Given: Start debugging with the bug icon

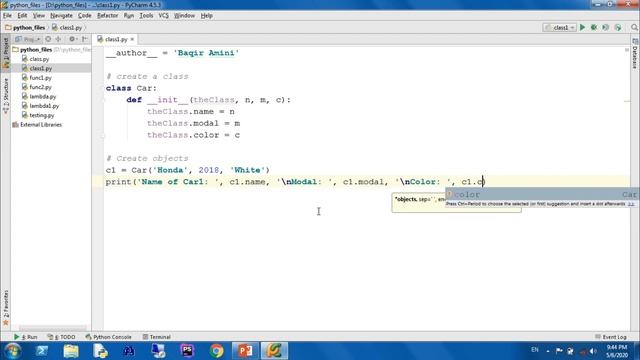Looking at the screenshot, I should [x=594, y=27].
